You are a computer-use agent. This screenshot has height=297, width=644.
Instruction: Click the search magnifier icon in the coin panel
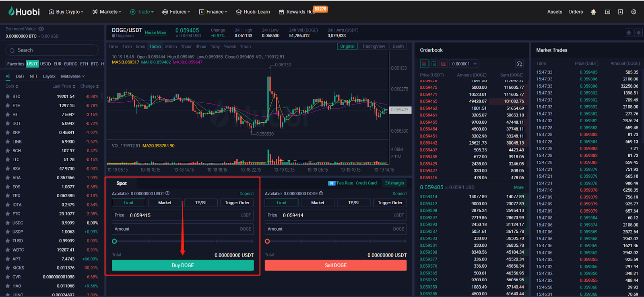[12, 50]
